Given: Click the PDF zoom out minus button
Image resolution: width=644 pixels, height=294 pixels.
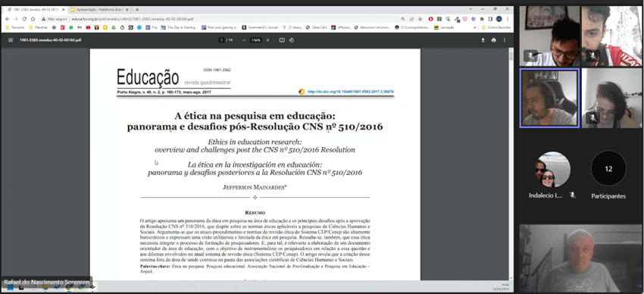Looking at the screenshot, I should pyautogui.click(x=244, y=40).
